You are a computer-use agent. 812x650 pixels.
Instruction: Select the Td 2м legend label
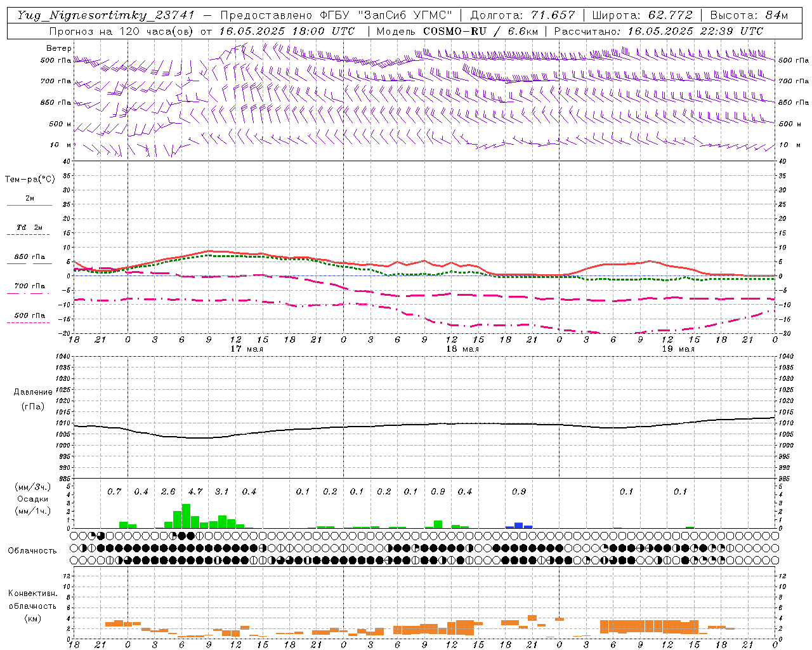pos(30,227)
